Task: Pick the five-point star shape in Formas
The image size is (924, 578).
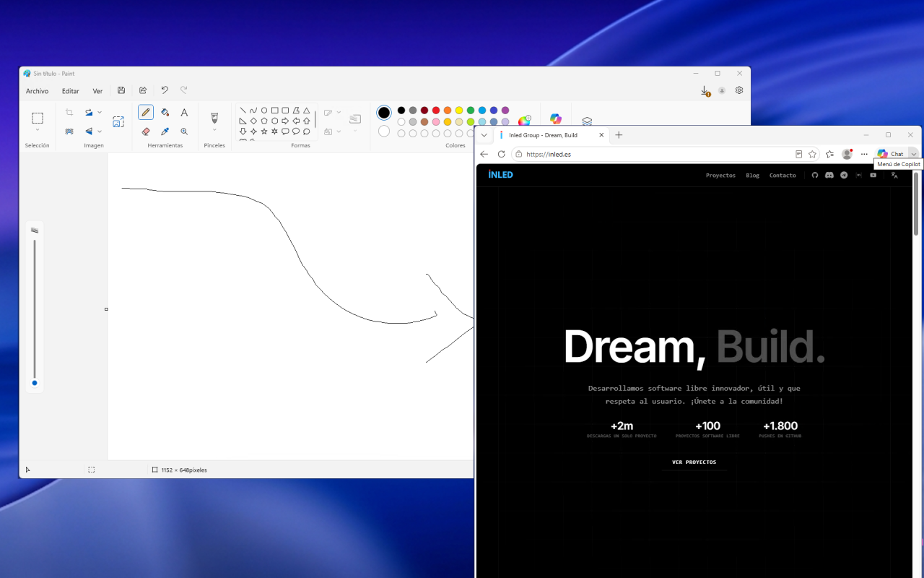Action: click(264, 131)
